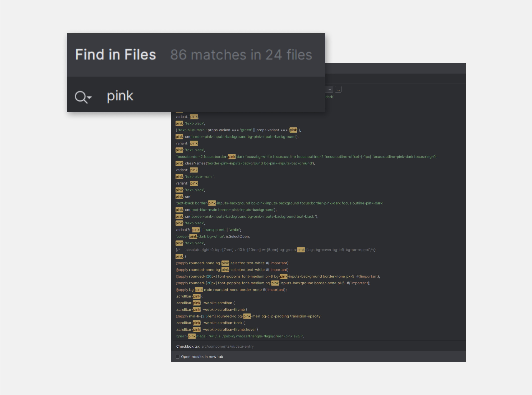This screenshot has height=395, width=532.
Task: Select result '@apply bg-pink-main rounded-none border-none'
Action: click(x=231, y=290)
